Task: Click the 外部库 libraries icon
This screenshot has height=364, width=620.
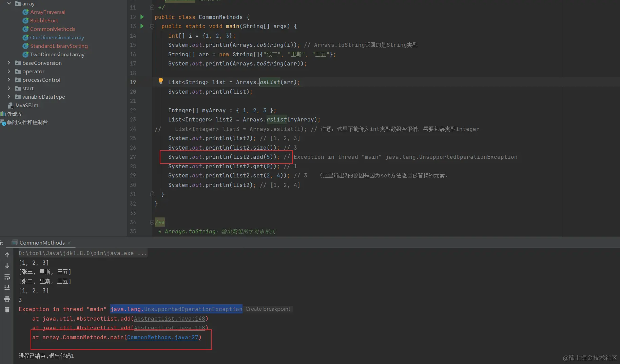Action: (3, 114)
